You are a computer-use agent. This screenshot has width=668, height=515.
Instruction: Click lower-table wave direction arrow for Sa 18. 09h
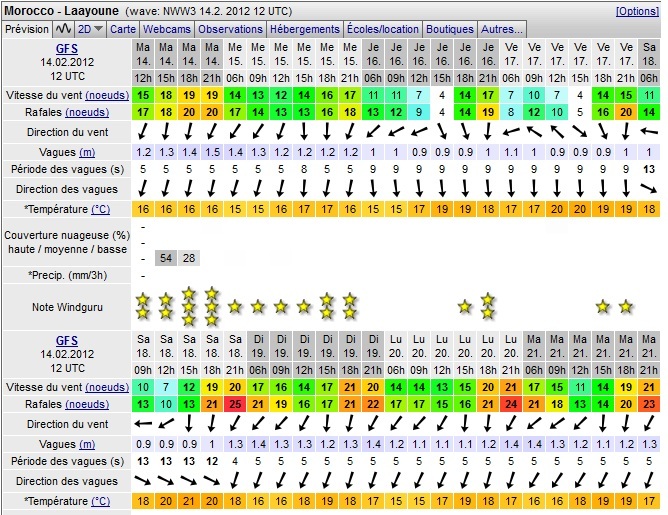(x=143, y=481)
